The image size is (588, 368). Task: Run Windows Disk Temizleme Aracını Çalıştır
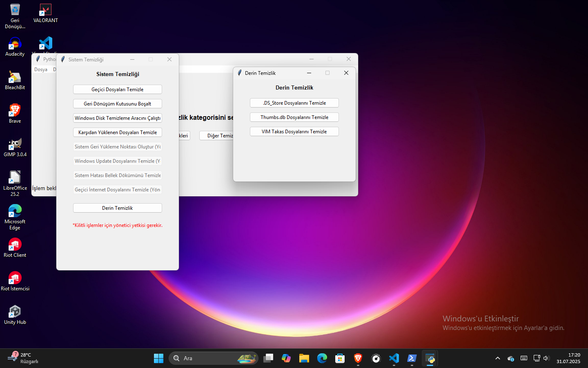(x=118, y=118)
